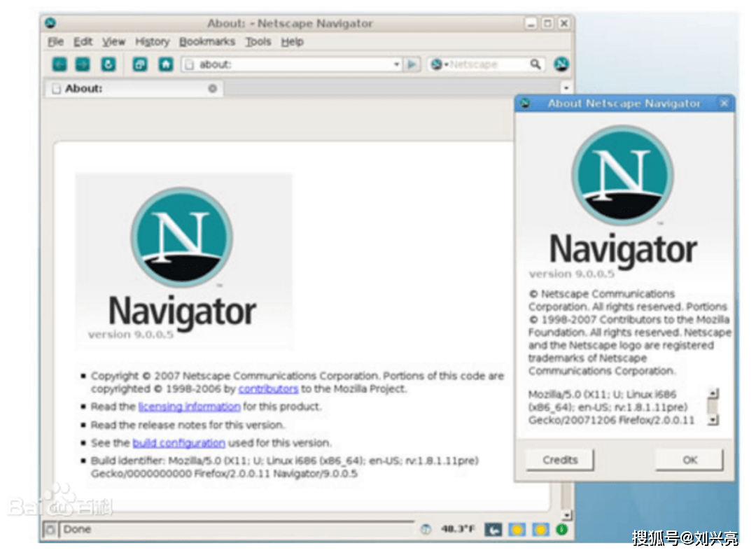Click the Forward navigation arrow button
This screenshot has width=756, height=555.
[83, 64]
